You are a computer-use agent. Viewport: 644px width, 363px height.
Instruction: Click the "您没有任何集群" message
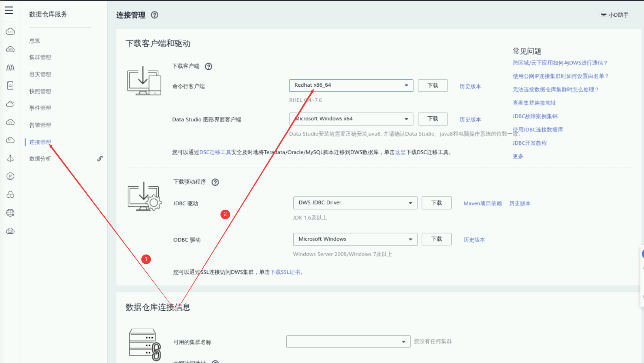pos(433,342)
